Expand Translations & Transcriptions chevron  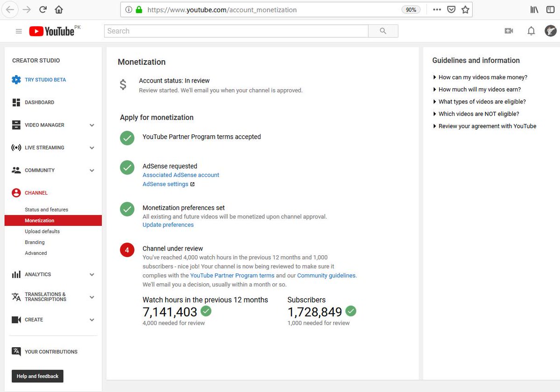pos(92,297)
